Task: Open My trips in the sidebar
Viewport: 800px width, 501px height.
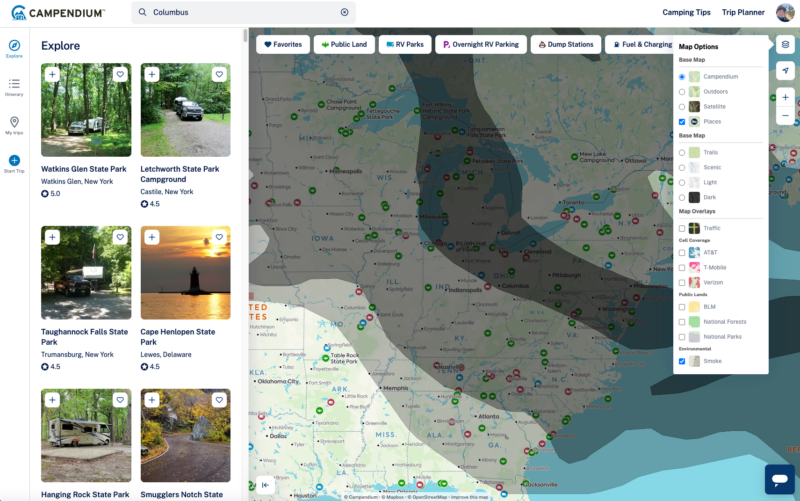Action: [14, 126]
